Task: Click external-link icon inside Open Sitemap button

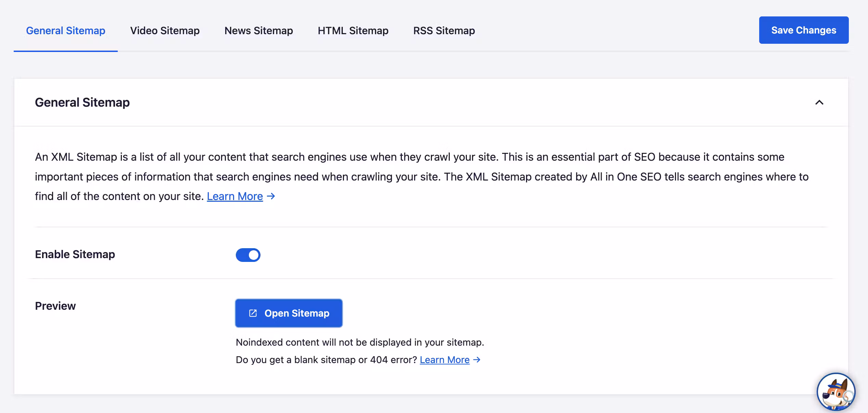Action: point(253,313)
